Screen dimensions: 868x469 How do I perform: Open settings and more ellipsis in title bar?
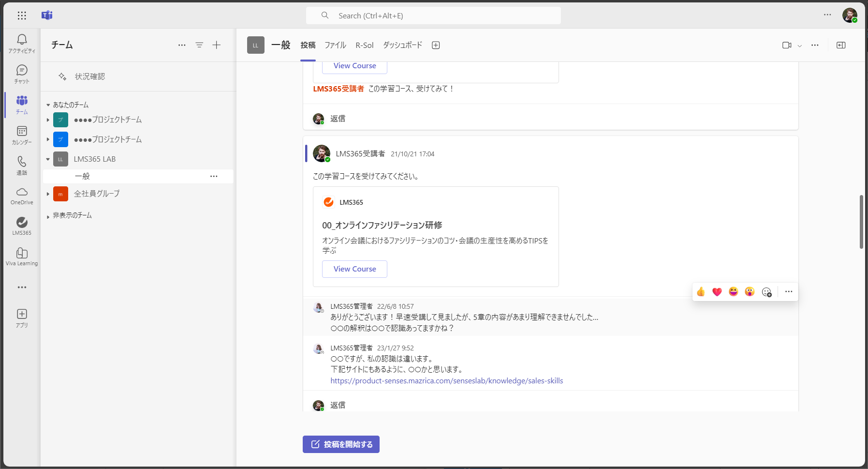pos(827,15)
